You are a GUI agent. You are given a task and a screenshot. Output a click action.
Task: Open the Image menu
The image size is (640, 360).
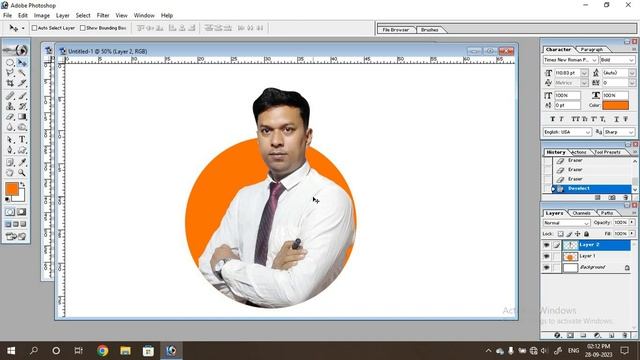pyautogui.click(x=42, y=16)
